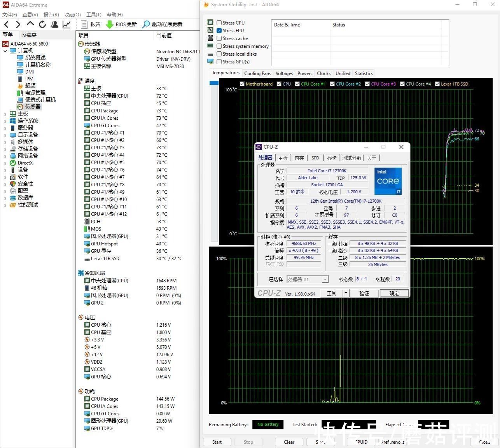Click the Intel Core i7 logo in CPU-Z
The width and height of the screenshot is (500, 448).
[x=388, y=181]
